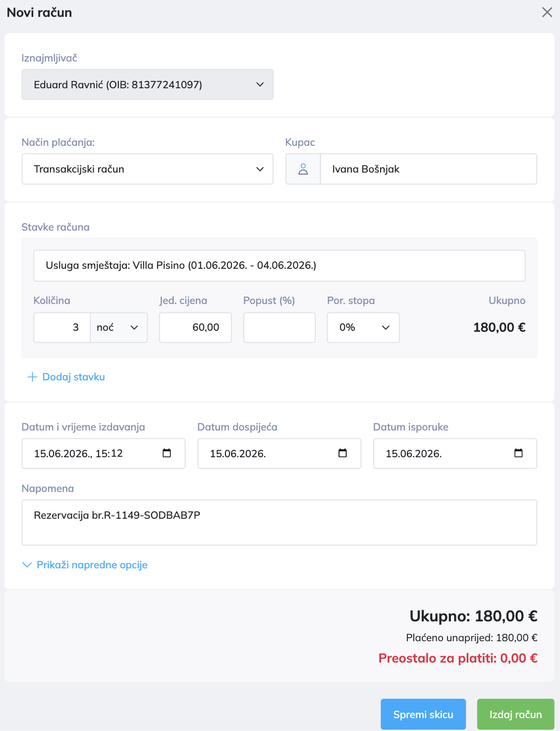Viewport: 560px width, 731px height.
Task: Click the Dodaj stavku link
Action: (x=66, y=377)
